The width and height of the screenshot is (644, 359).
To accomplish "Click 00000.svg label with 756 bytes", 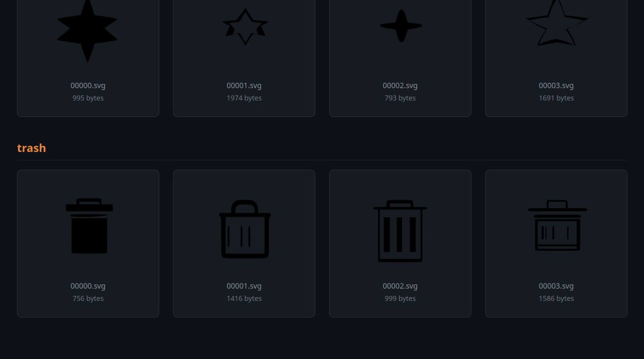I will tap(88, 286).
